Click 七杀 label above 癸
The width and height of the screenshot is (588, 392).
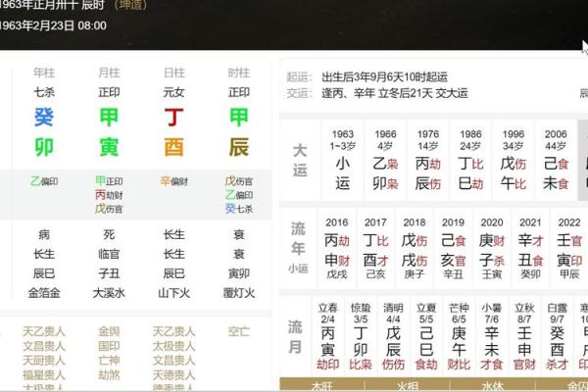(44, 92)
